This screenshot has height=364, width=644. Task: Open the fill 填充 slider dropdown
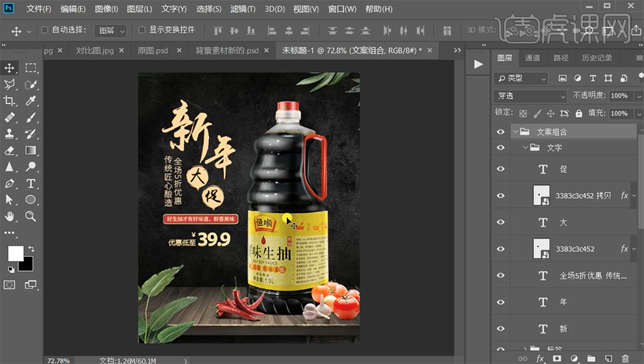coord(639,114)
